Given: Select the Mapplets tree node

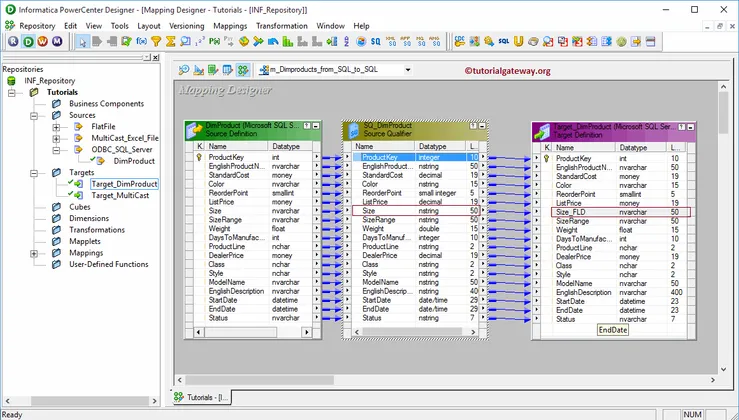Looking at the screenshot, I should click(85, 241).
